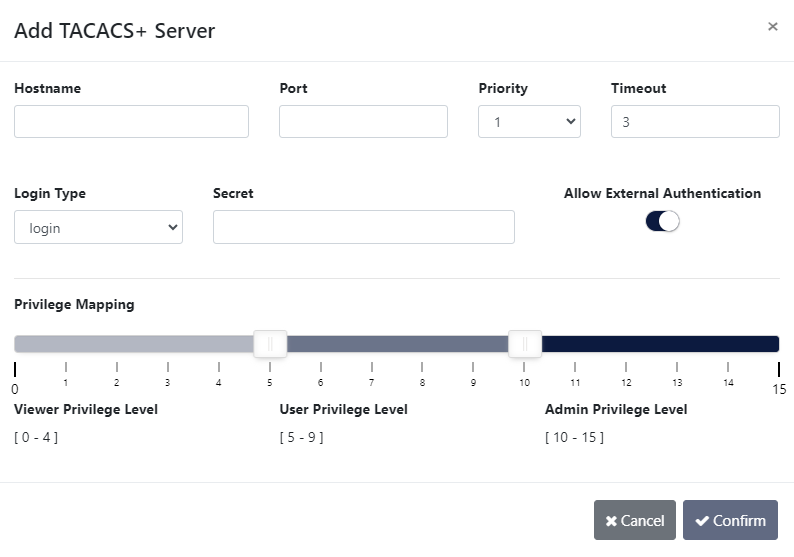Close the Add TACACS+ Server dialog
This screenshot has height=557, width=794.
click(x=772, y=27)
